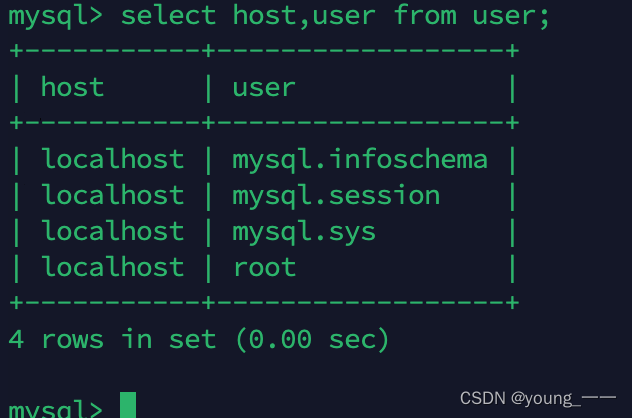Click the mysql.infoschema user entry

(x=360, y=160)
